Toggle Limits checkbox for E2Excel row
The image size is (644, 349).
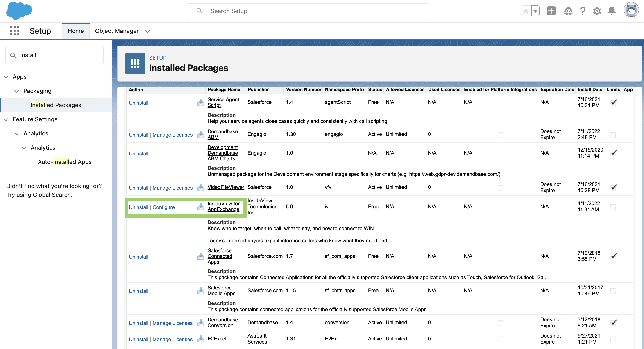tap(613, 339)
